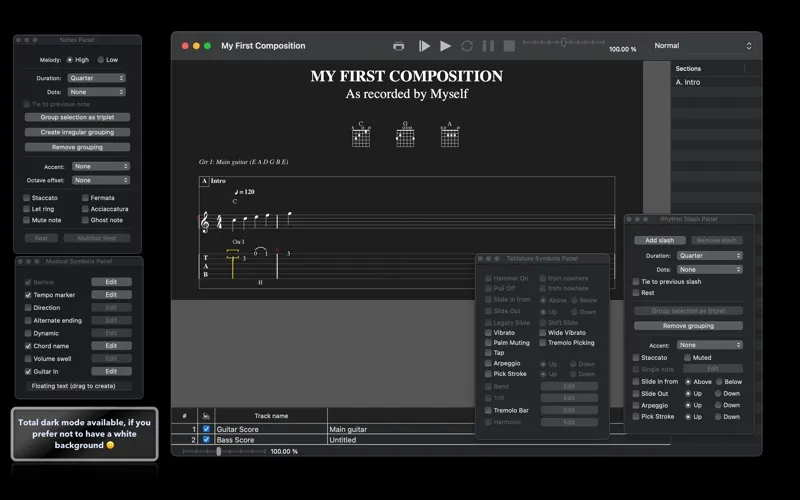This screenshot has height=500, width=800.
Task: Toggle Guitar in checkbox
Action: point(28,371)
